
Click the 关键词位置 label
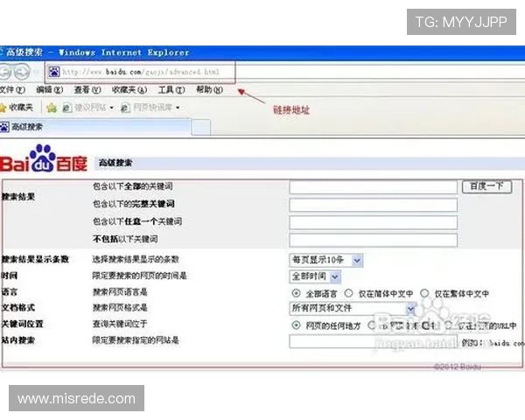[x=23, y=324]
